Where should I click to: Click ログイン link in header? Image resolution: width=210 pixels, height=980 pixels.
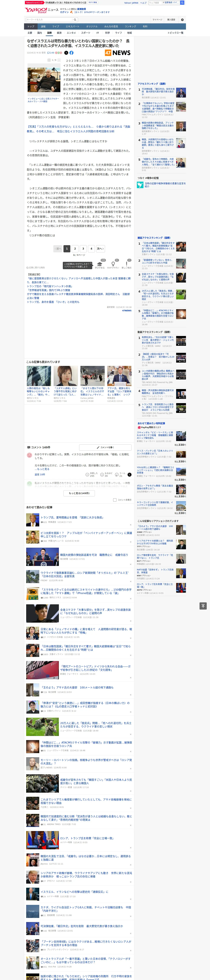pos(64,12)
